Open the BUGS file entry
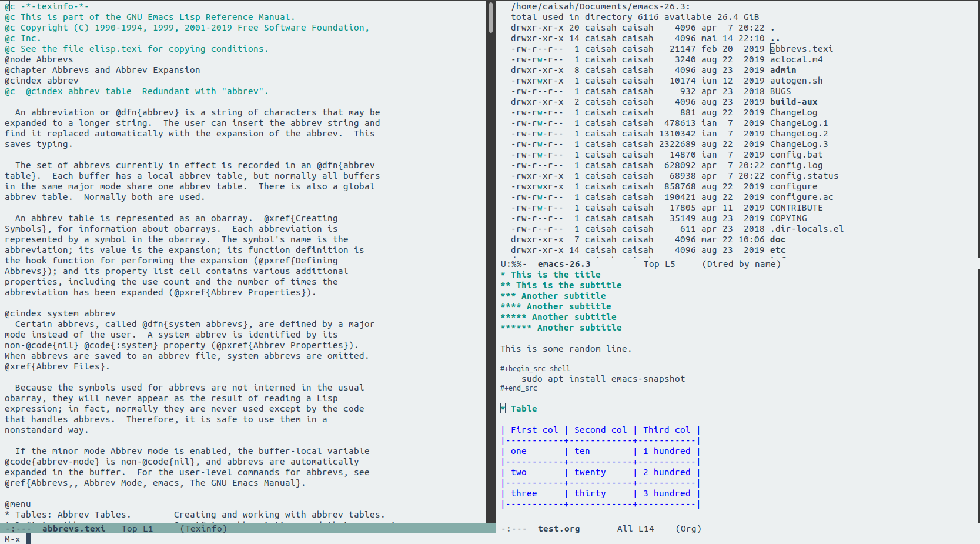Viewport: 980px width, 544px height. click(x=780, y=91)
